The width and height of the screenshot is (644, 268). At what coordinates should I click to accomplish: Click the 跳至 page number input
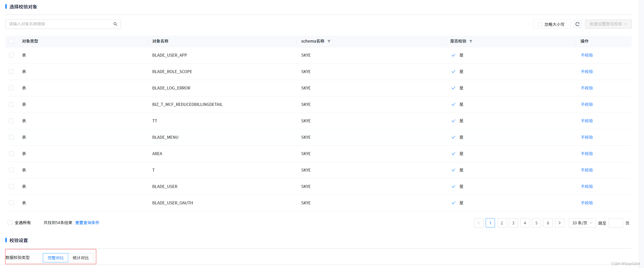click(x=616, y=223)
